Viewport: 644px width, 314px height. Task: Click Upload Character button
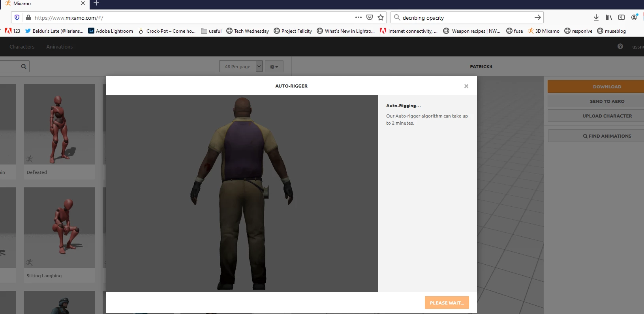tap(596, 116)
